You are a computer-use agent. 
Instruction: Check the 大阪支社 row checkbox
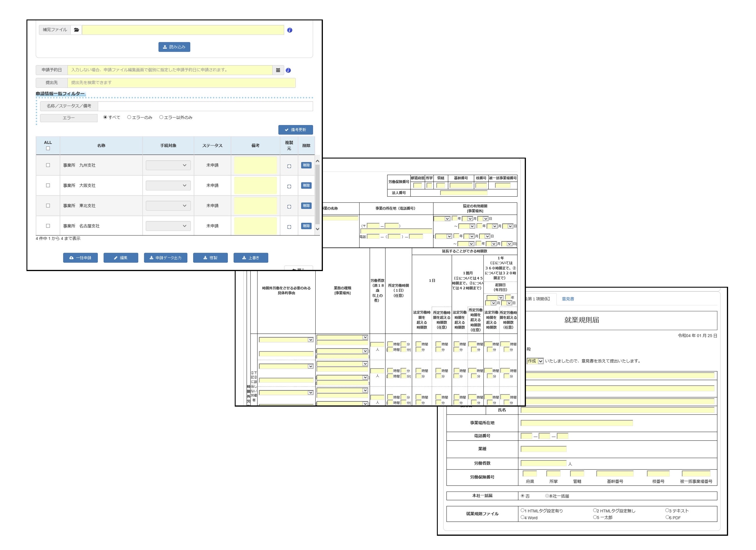48,185
